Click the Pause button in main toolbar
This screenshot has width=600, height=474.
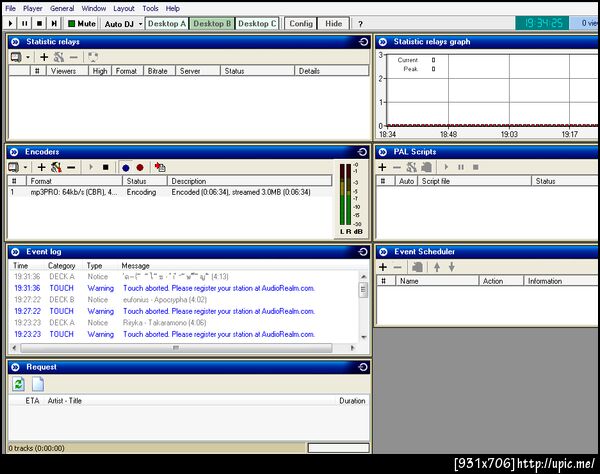[25, 24]
